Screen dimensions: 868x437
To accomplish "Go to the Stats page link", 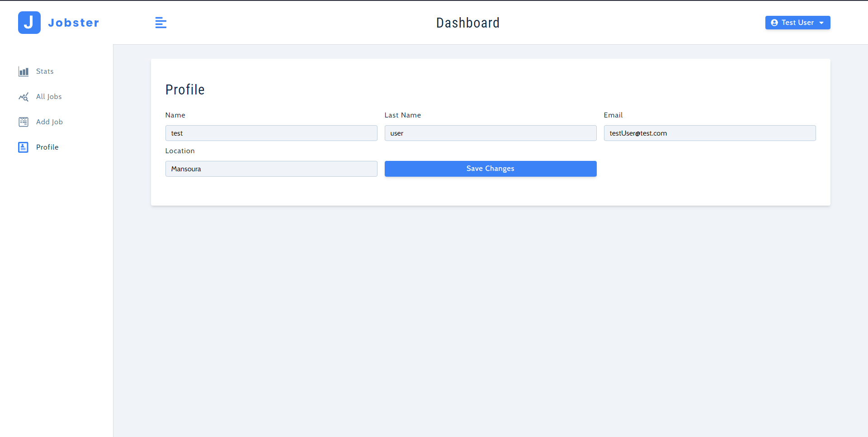I will 45,71.
